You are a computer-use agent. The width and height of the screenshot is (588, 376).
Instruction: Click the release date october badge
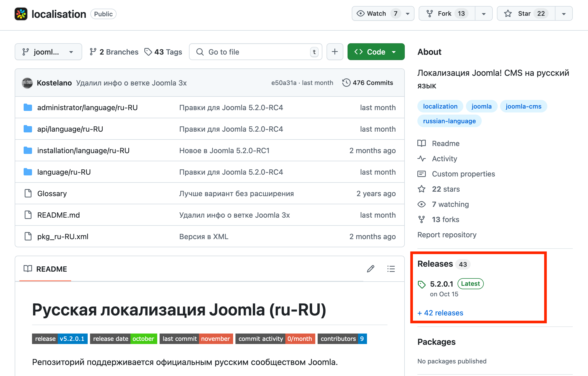[124, 339]
